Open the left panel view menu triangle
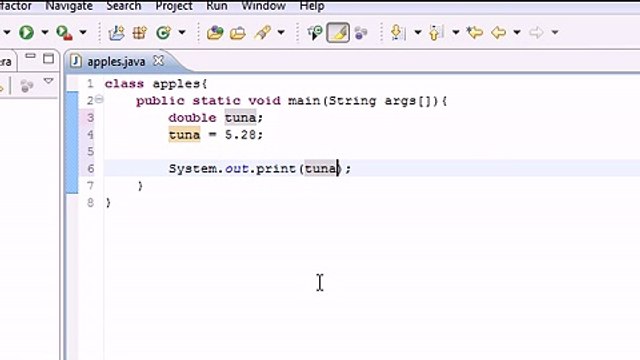This screenshot has height=360, width=640. 49,81
